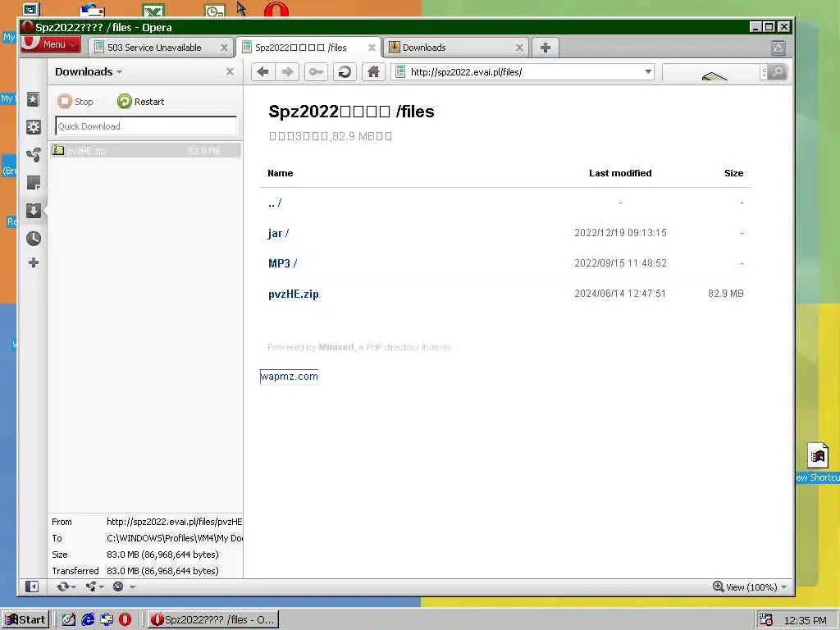
Task: Open the Windows Start button
Action: 25,620
